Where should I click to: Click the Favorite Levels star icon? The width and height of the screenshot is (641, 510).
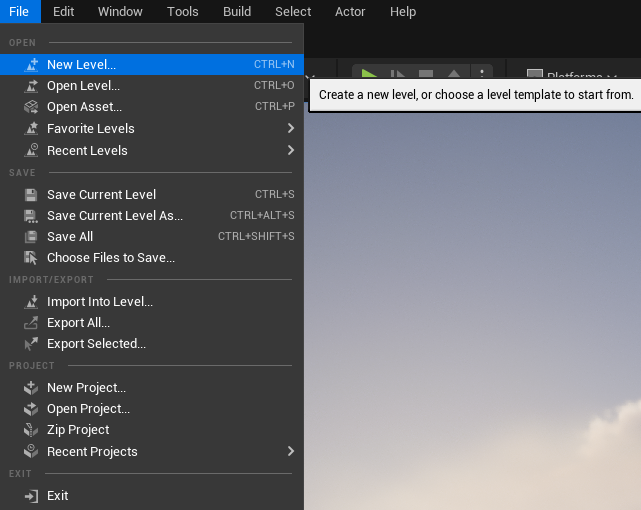point(31,129)
